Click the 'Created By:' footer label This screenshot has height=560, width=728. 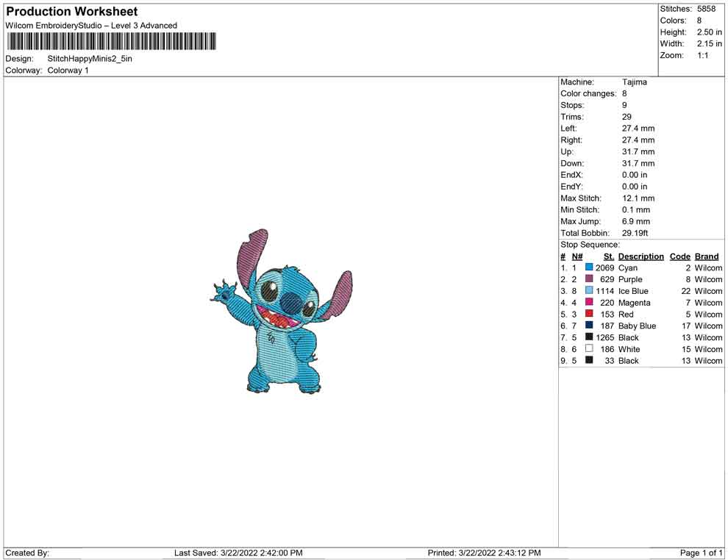coord(27,553)
